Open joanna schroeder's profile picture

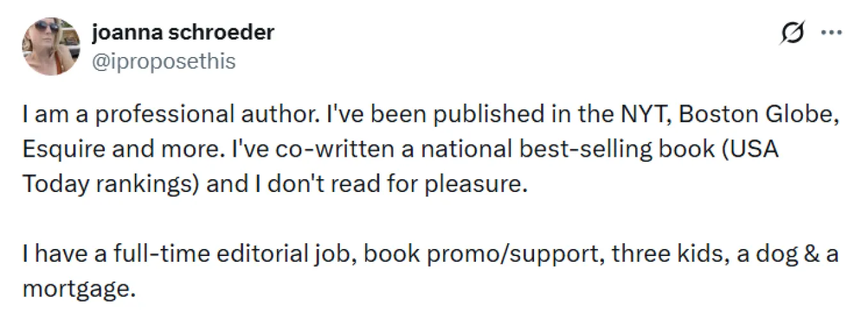[50, 46]
